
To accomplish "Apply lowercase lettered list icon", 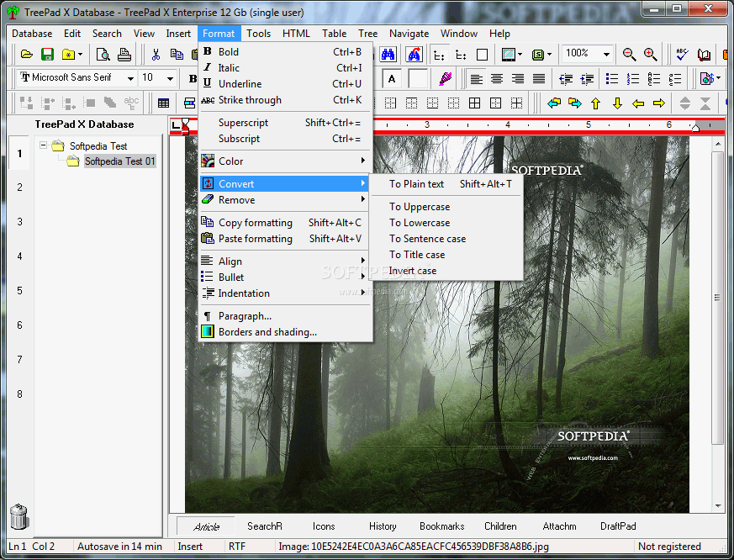I will point(674,79).
